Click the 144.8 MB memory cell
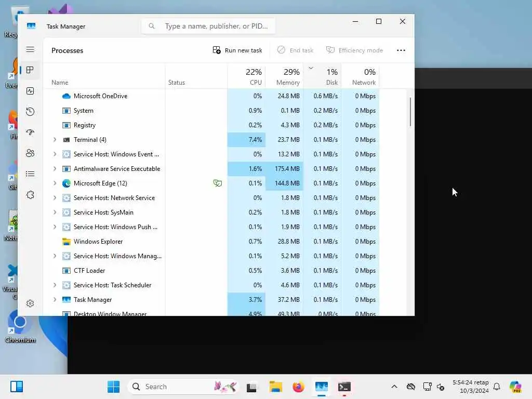Image resolution: width=532 pixels, height=399 pixels. coord(284,183)
